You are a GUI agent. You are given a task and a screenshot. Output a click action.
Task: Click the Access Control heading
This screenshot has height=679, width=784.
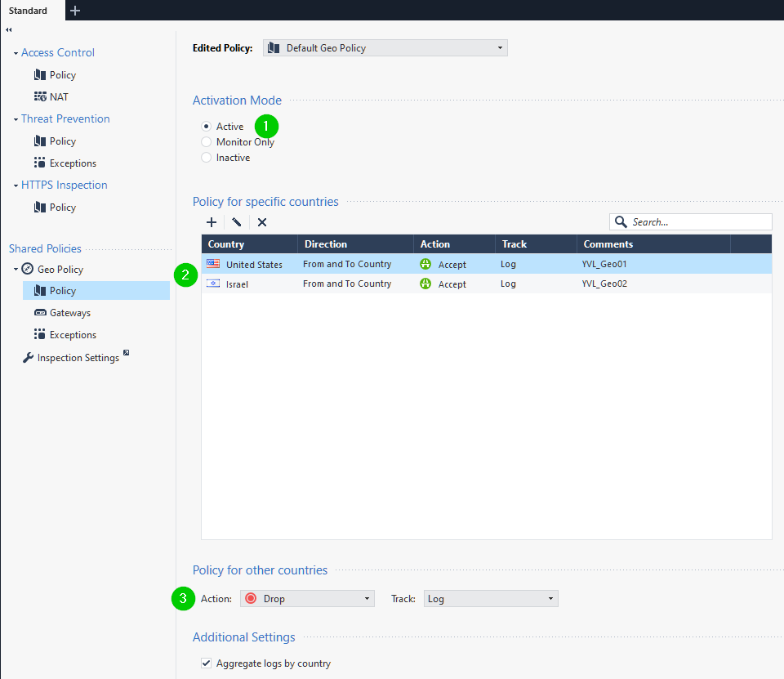coord(57,52)
